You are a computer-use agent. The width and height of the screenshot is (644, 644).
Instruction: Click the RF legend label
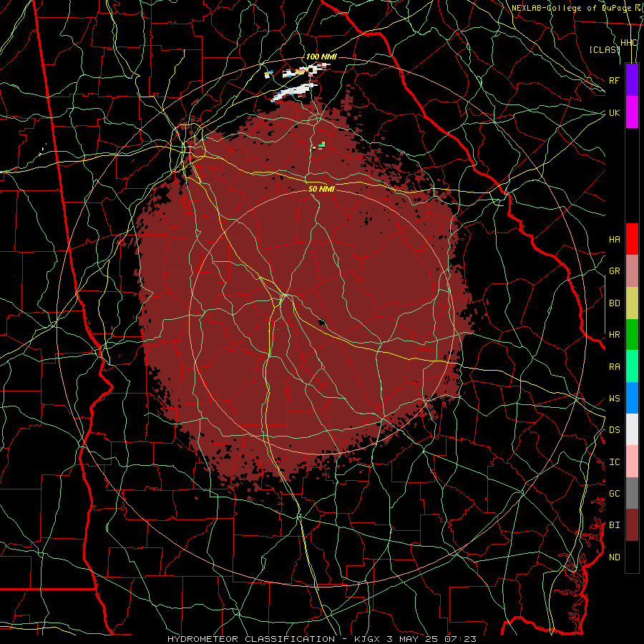click(x=614, y=80)
